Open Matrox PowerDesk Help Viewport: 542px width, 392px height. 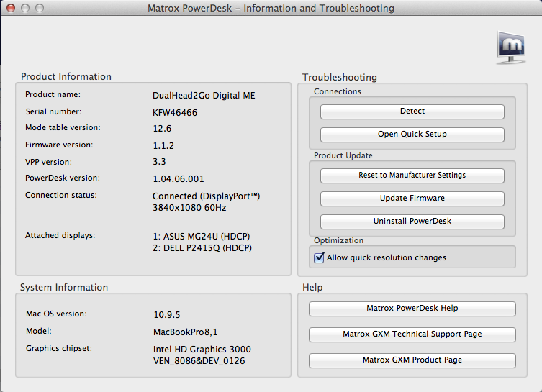click(412, 309)
